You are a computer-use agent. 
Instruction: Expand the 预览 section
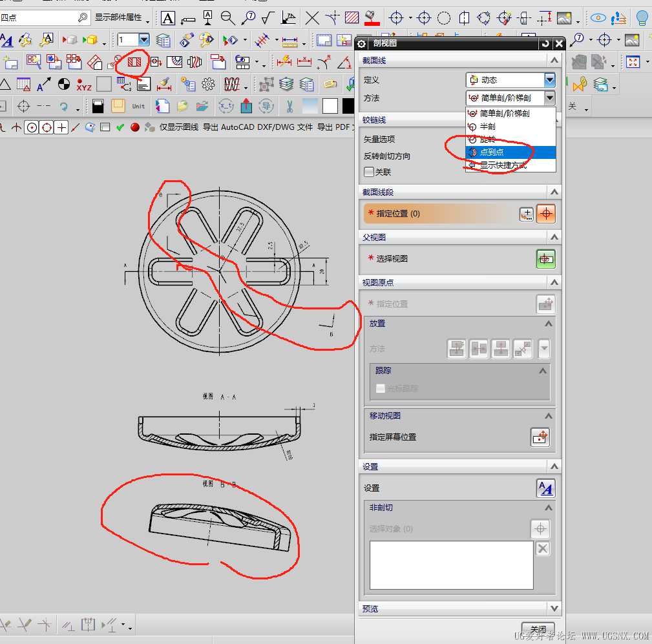(x=554, y=608)
